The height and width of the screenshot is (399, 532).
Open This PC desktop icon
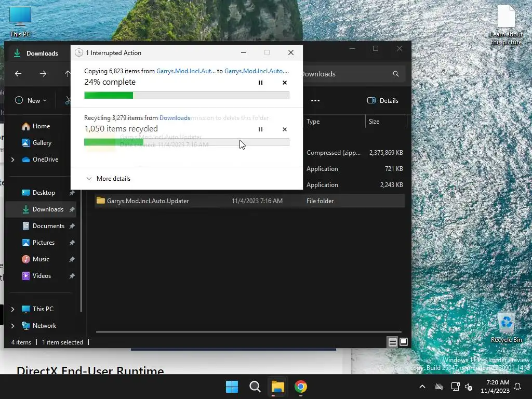(20, 22)
